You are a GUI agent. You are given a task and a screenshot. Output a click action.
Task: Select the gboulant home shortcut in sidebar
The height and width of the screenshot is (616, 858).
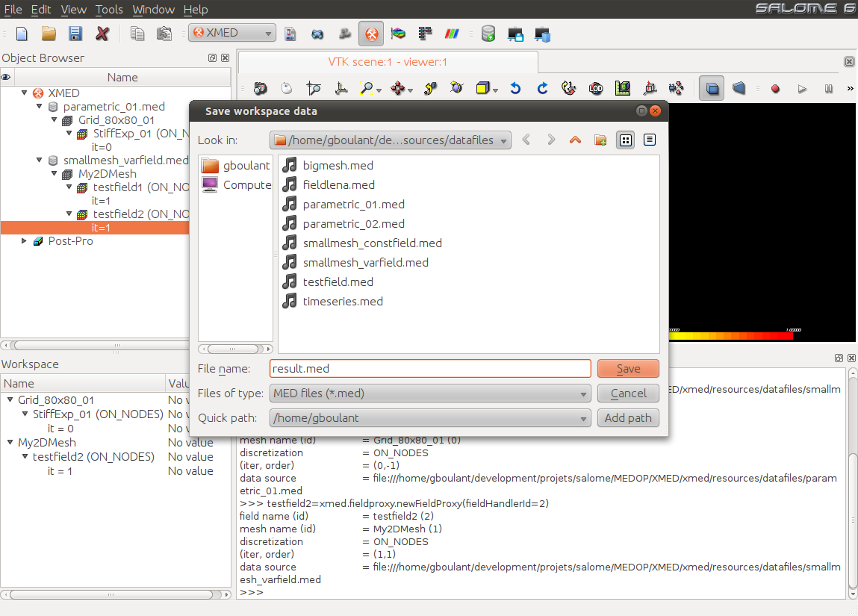(x=236, y=165)
